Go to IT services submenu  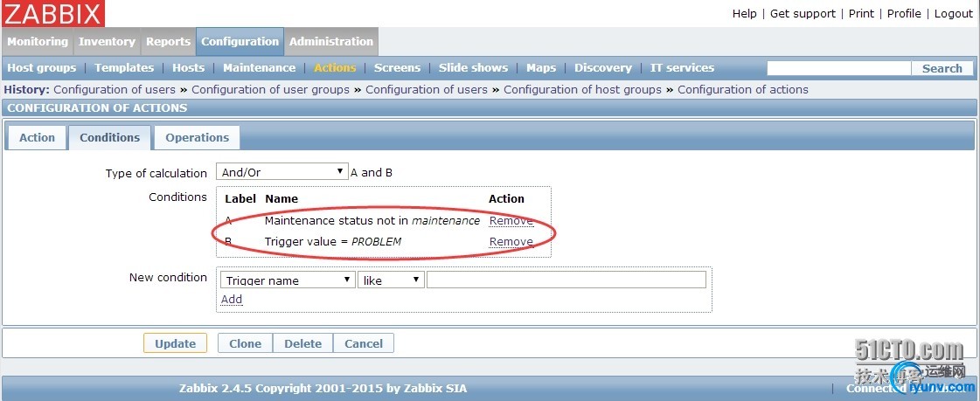click(x=682, y=68)
